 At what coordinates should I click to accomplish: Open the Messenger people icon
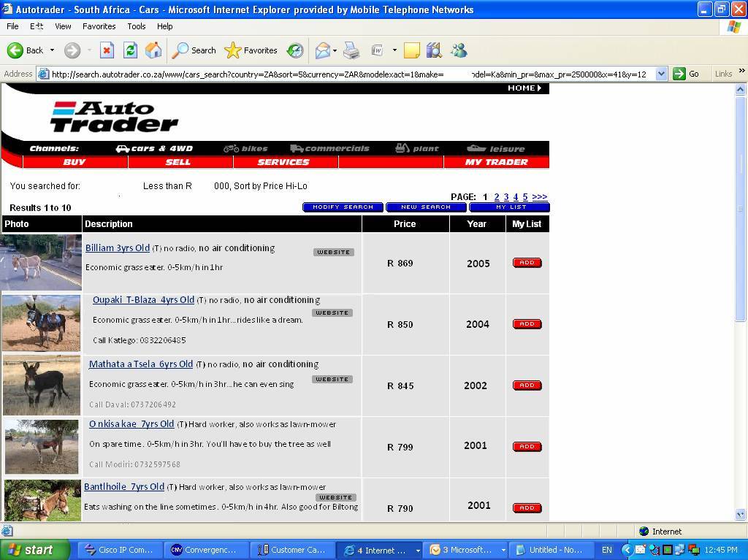pos(459,50)
